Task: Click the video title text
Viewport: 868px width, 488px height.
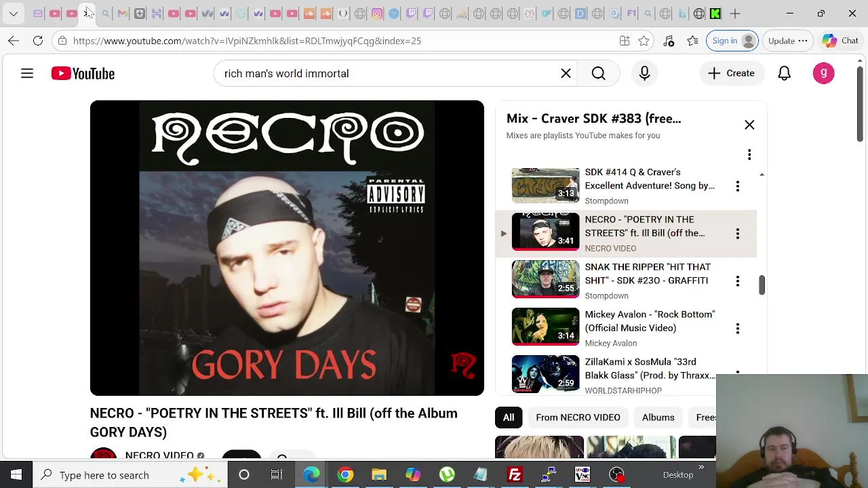Action: [273, 423]
